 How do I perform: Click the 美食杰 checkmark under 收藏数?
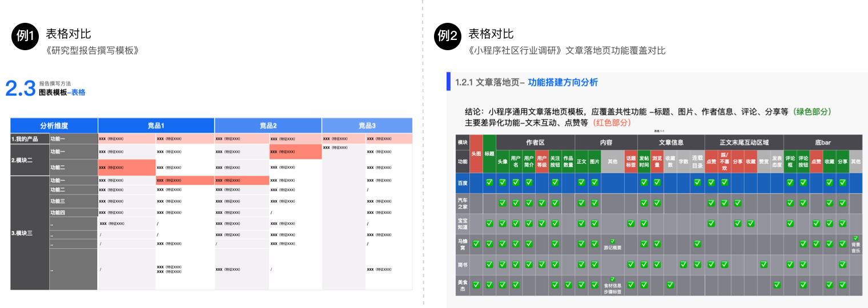pos(670,285)
